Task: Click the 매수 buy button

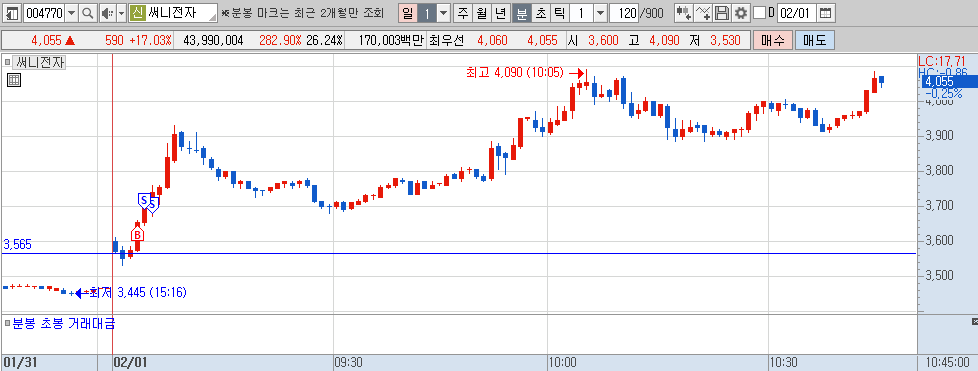Action: pyautogui.click(x=772, y=41)
